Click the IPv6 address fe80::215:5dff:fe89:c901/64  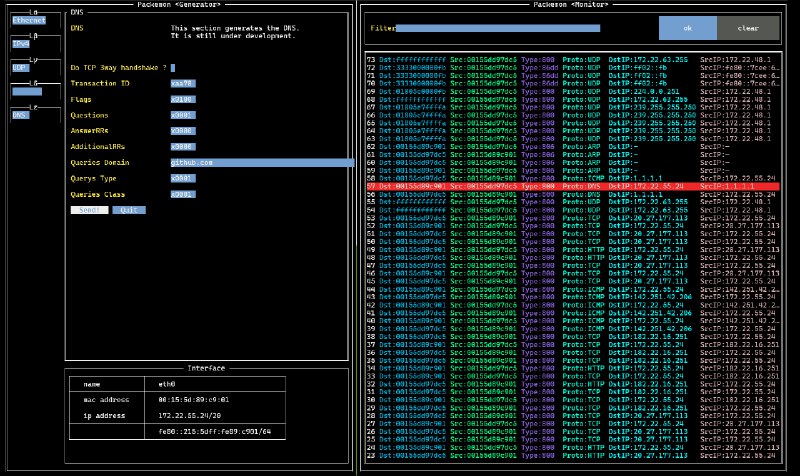[214, 432]
